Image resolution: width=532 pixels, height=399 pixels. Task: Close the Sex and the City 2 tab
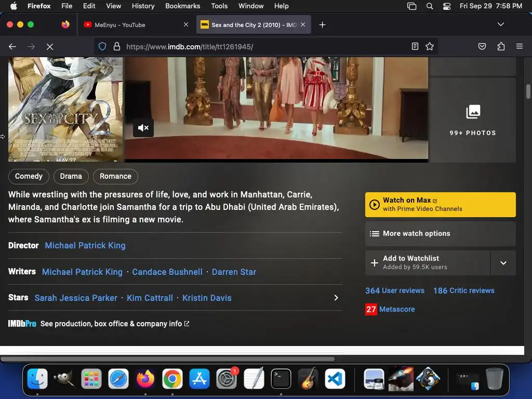pyautogui.click(x=303, y=24)
